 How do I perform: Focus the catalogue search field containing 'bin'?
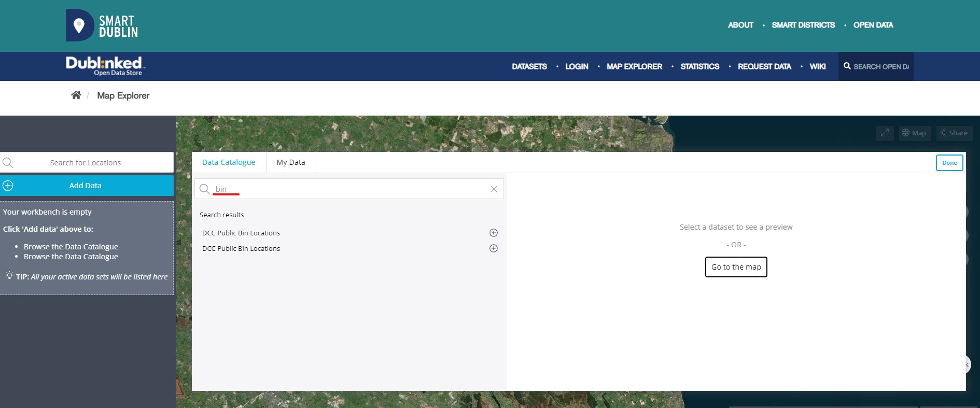coord(347,189)
